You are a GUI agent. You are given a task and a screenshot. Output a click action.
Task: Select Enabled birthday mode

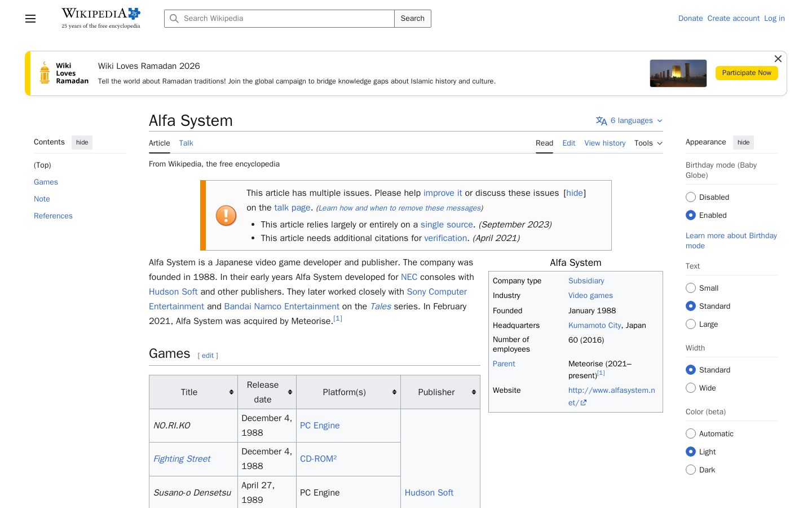click(691, 215)
